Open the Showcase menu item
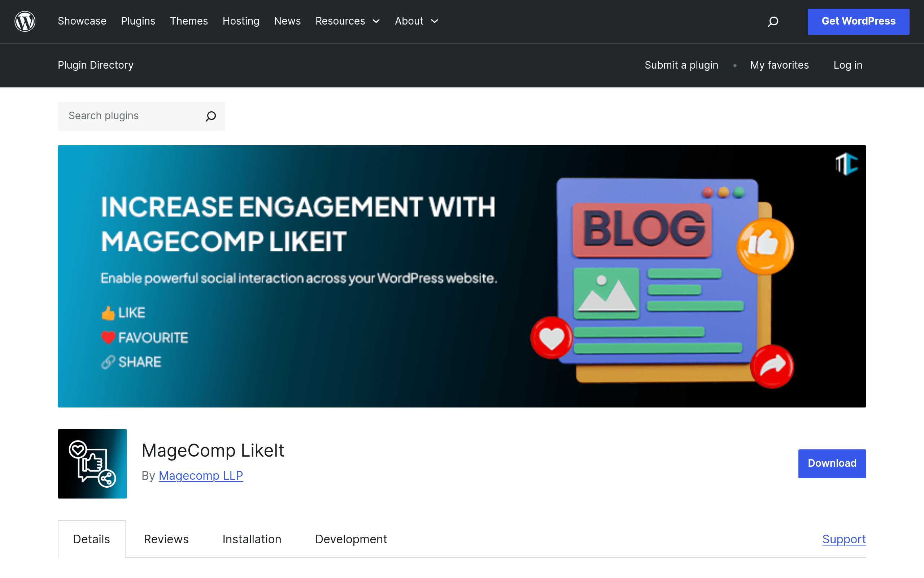 tap(82, 21)
